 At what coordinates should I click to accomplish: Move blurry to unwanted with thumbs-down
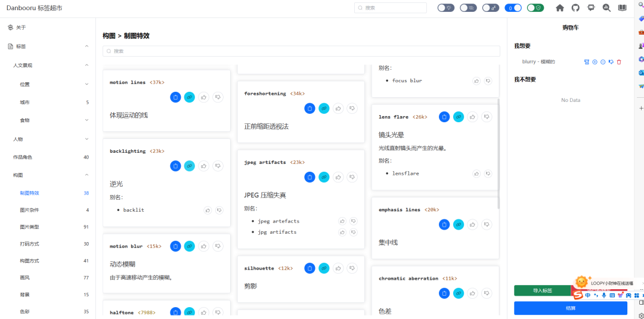[611, 62]
